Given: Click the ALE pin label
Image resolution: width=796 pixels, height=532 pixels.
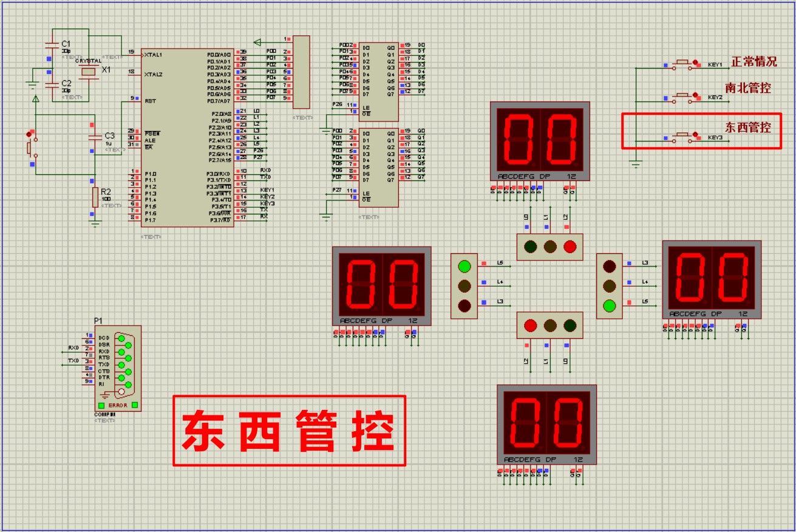Looking at the screenshot, I should point(149,140).
